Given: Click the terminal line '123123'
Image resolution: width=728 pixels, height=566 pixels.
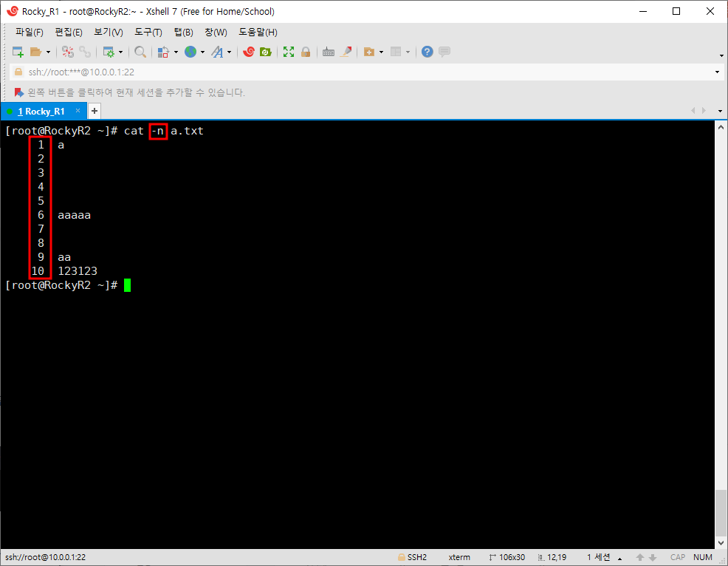Looking at the screenshot, I should click(78, 271).
